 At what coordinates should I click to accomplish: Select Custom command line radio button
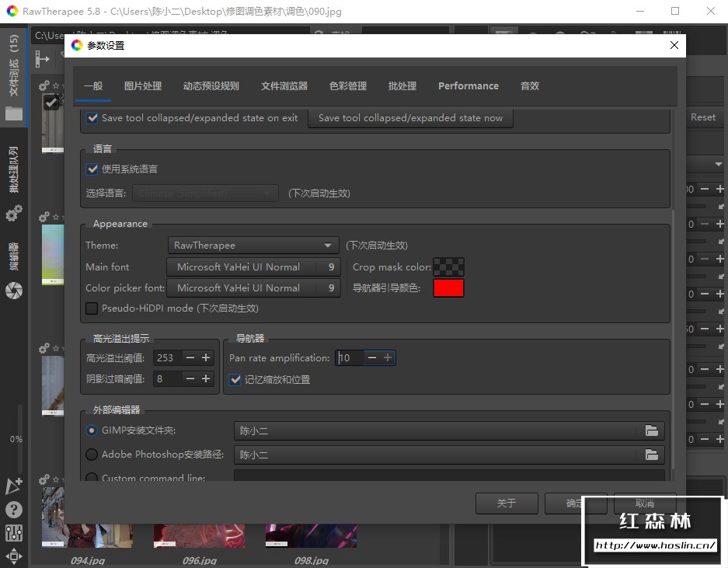click(92, 477)
